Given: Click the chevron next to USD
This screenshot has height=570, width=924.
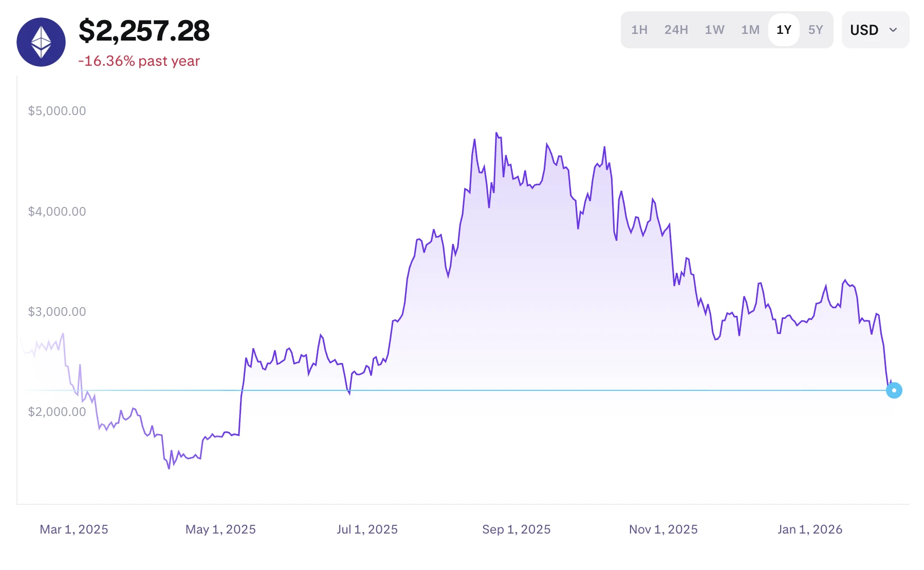Looking at the screenshot, I should [893, 30].
